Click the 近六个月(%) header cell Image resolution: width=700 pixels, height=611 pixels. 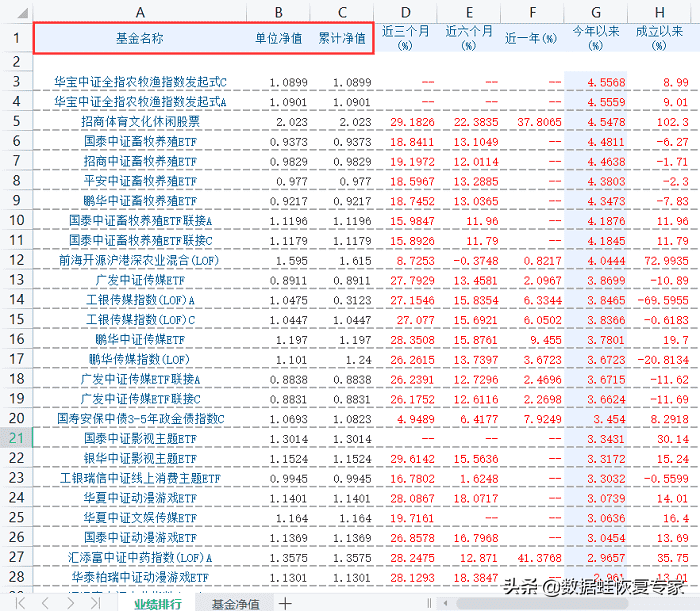(469, 38)
